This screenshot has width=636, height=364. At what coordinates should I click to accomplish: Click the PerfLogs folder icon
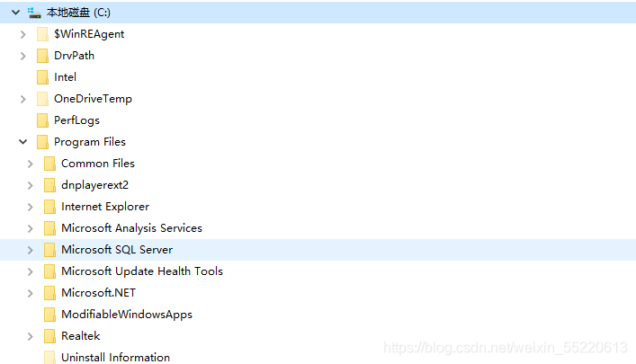(42, 120)
